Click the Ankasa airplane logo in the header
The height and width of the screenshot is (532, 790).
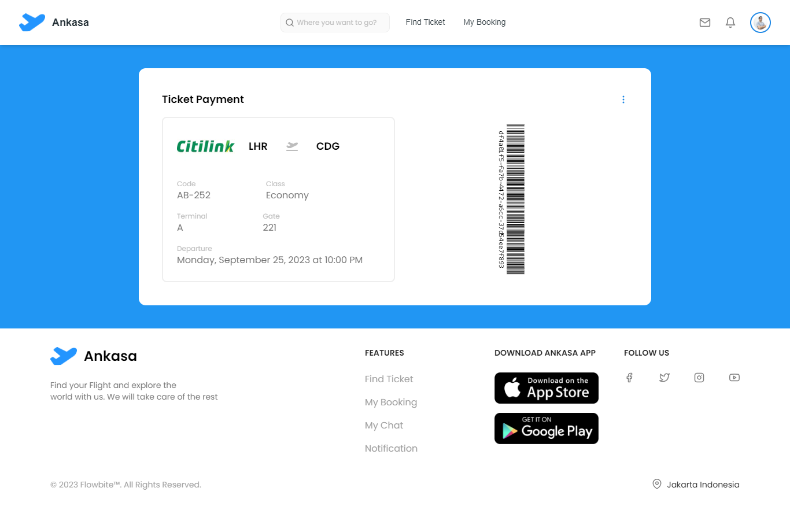(32, 22)
